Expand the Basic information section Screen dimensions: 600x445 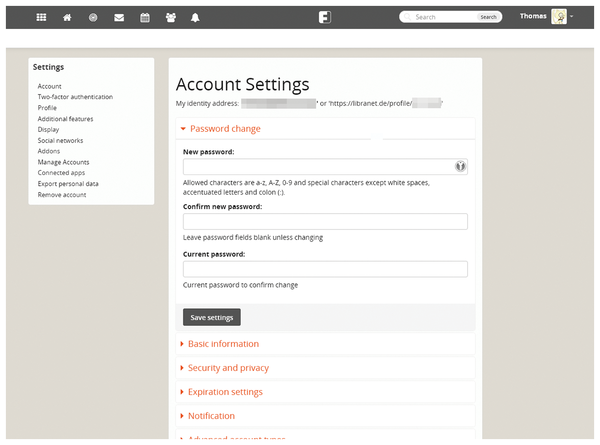click(x=223, y=344)
